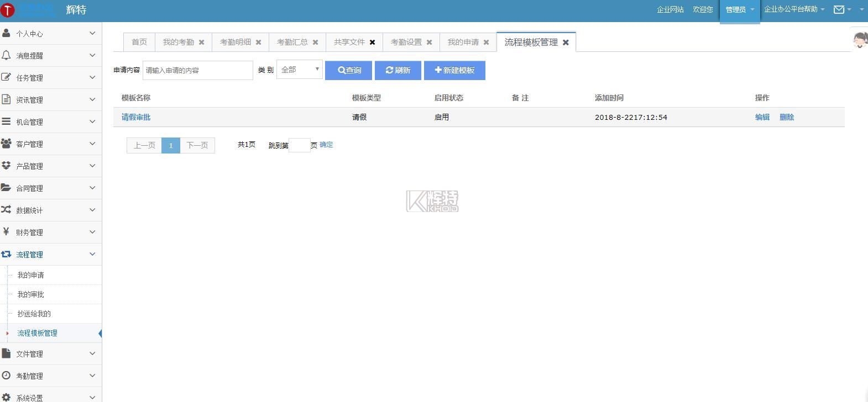The image size is (868, 402).
Task: Open 我的审批 in the sidebar submenu
Action: point(30,294)
